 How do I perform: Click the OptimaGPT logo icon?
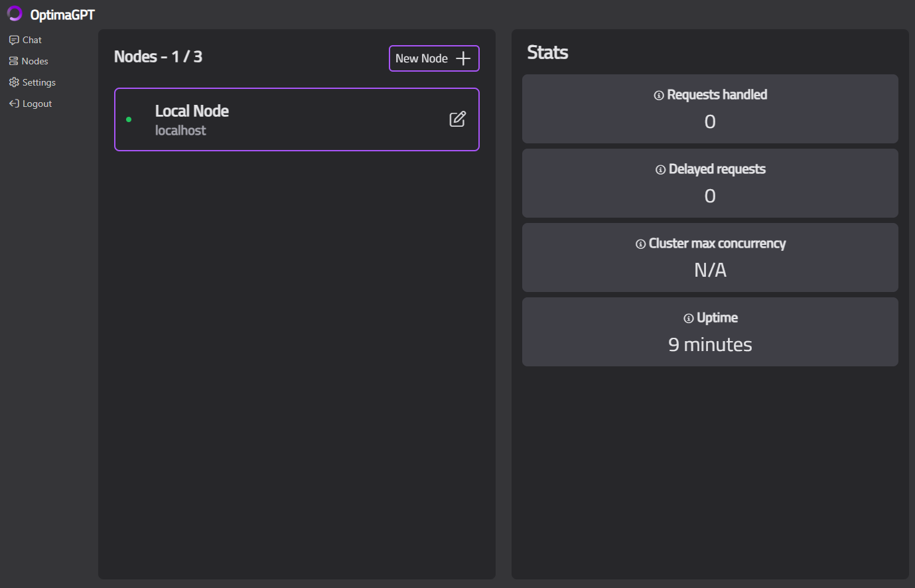(x=15, y=13)
